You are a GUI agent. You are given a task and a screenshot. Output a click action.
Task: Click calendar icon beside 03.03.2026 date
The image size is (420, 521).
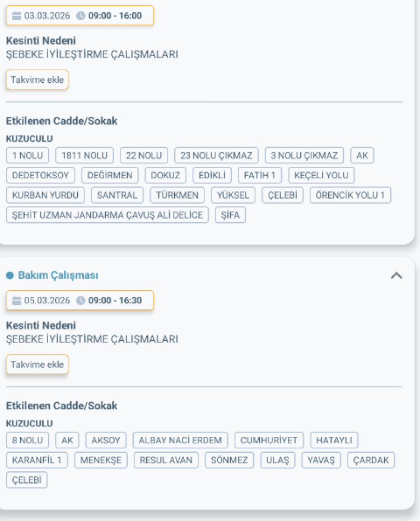(x=16, y=16)
